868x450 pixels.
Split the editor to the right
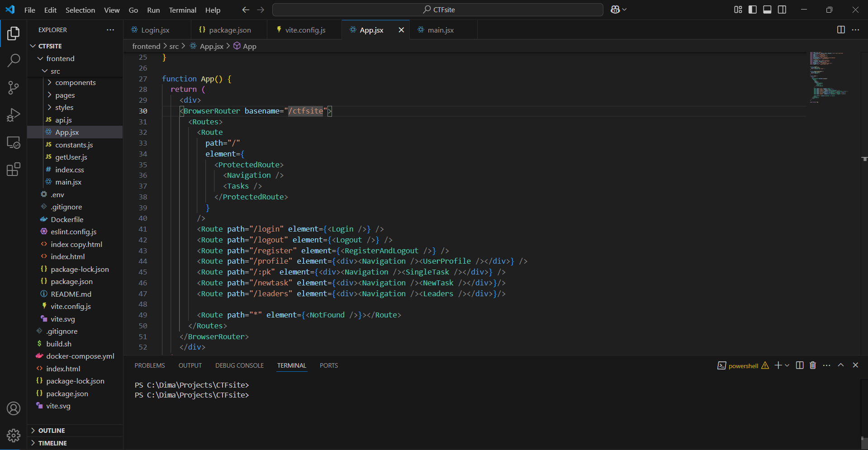click(x=841, y=30)
